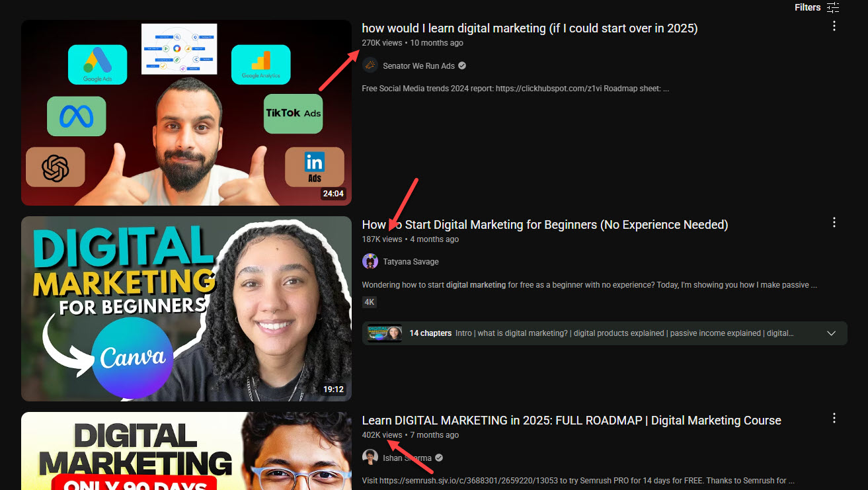Open video 'How to Start Digital Marketing for Beginners'
The height and width of the screenshot is (490, 868).
(x=545, y=224)
